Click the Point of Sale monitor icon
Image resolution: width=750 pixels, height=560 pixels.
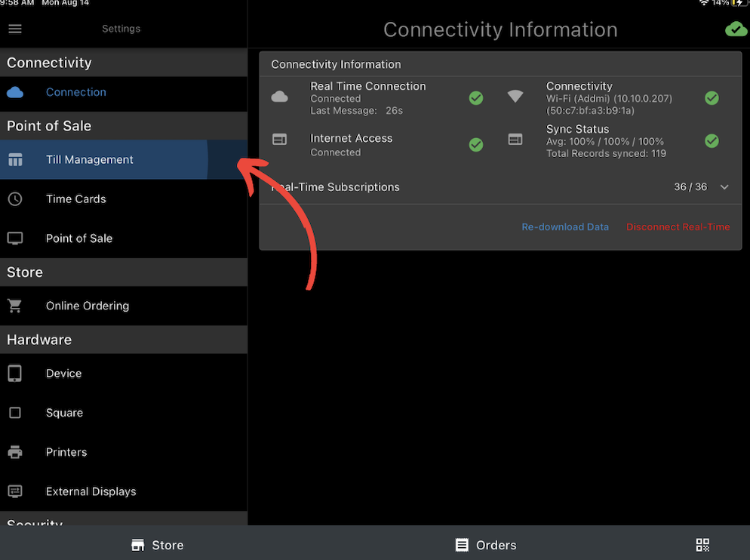click(15, 238)
